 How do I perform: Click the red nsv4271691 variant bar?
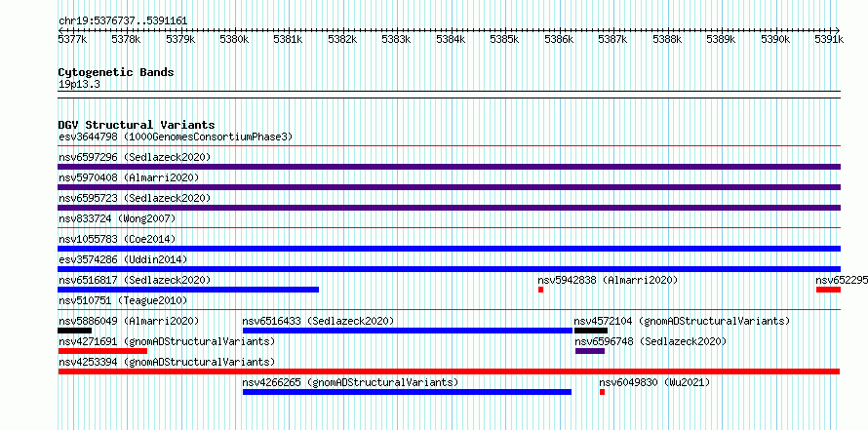[102, 351]
